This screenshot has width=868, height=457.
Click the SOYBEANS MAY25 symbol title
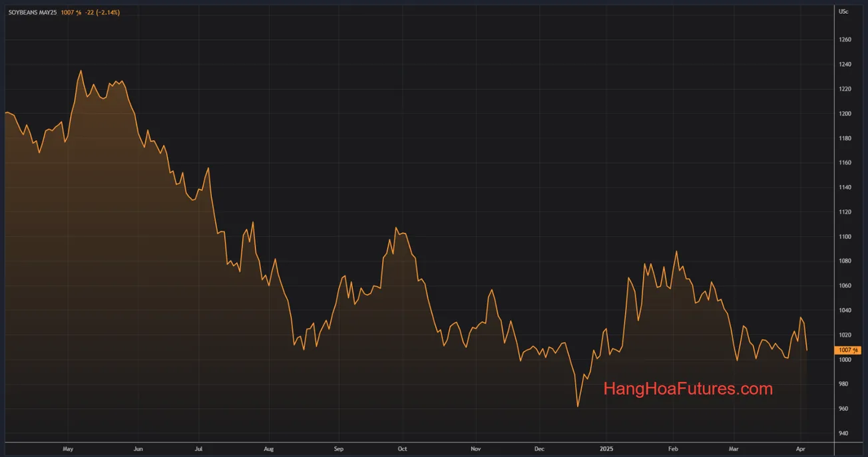click(33, 13)
